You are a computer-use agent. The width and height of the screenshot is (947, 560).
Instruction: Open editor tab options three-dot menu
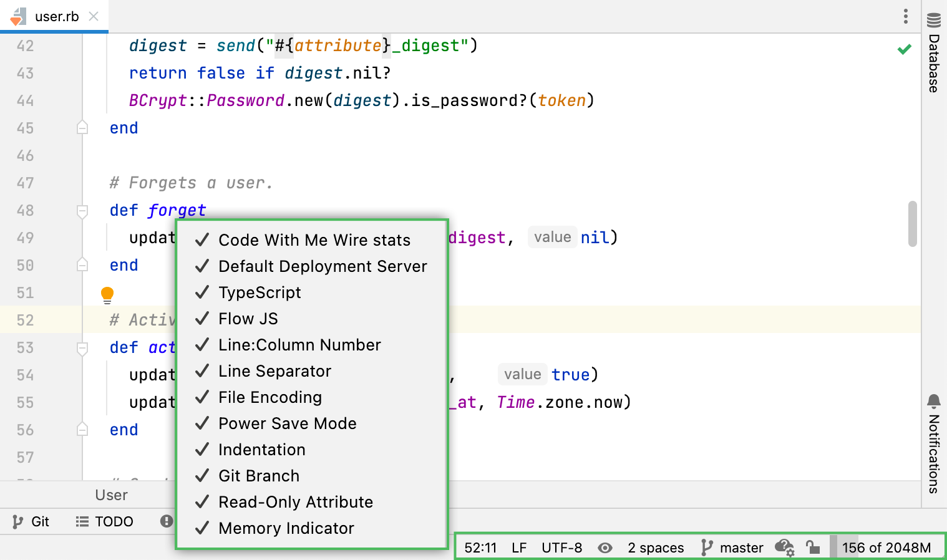tap(905, 16)
